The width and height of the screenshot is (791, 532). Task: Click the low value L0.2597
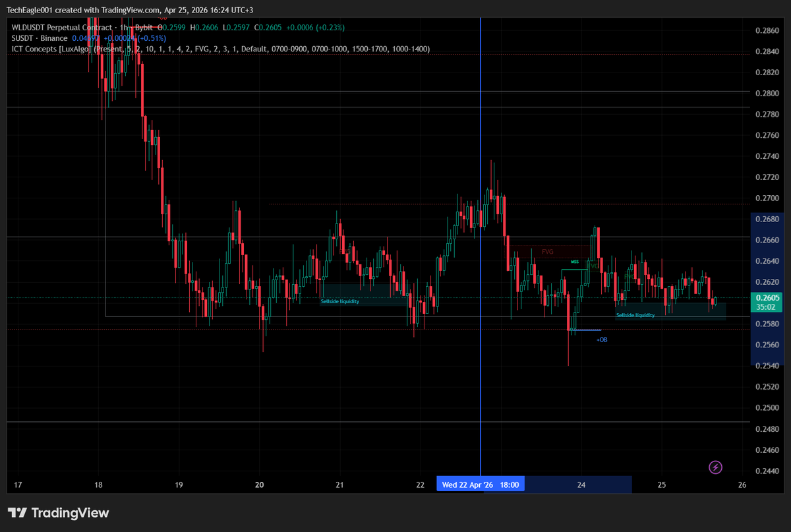(x=237, y=28)
